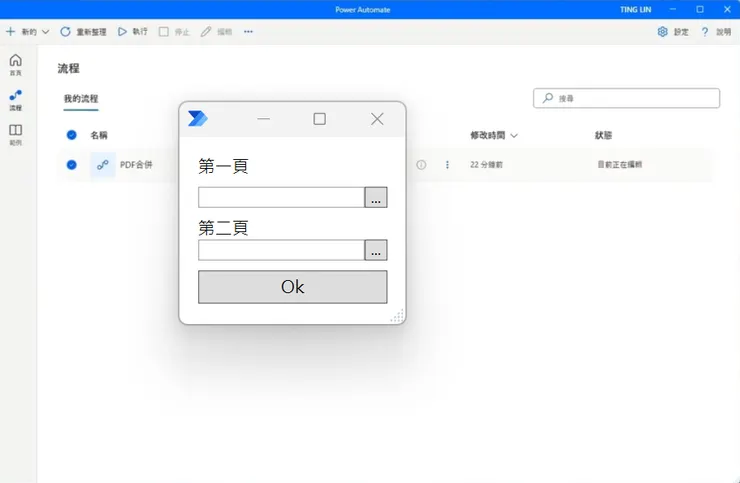
Task: Open the Home page in sidebar
Action: click(16, 65)
